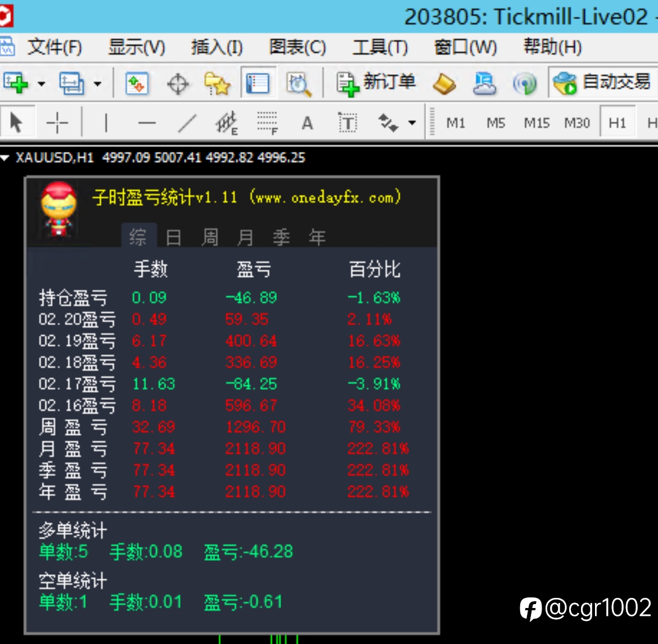Select the vertical line drawing tool
The height and width of the screenshot is (644, 658).
point(106,123)
